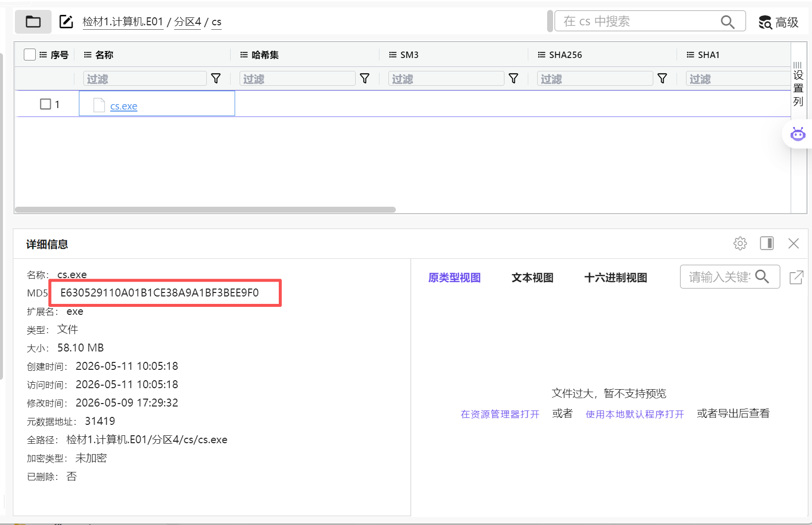Click the full path 检材1.计算机.E01/分区4/cs/cs.exe
Viewport: 812px width, 525px height.
point(147,440)
